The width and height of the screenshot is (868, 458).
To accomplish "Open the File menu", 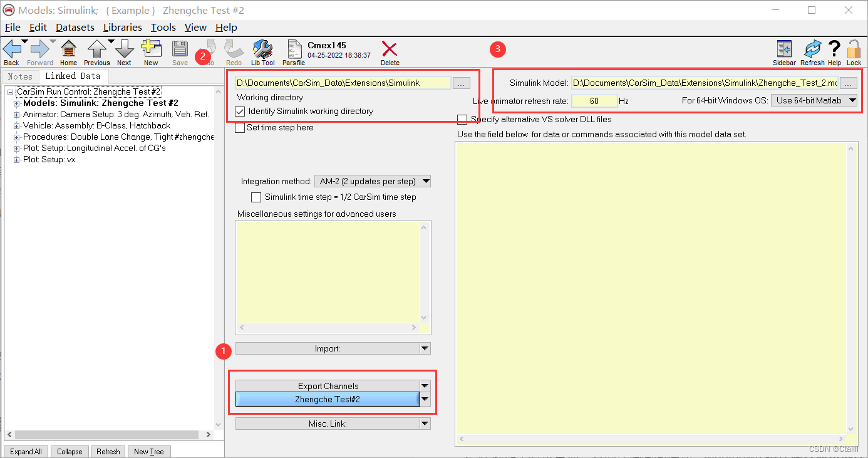I will 13,28.
